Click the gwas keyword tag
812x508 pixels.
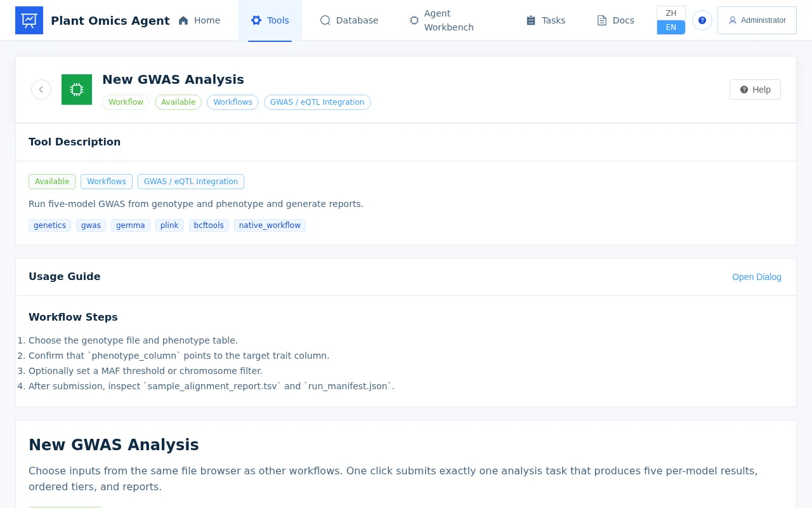pyautogui.click(x=91, y=225)
